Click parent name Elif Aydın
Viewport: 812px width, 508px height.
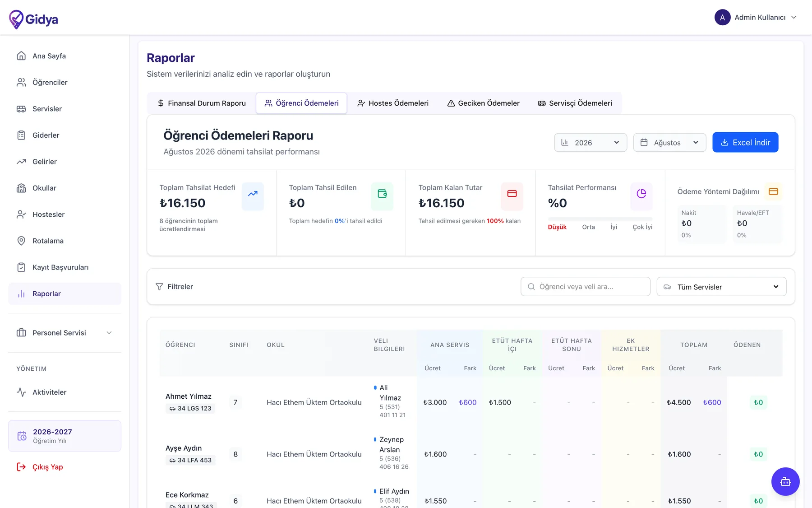pos(394,491)
